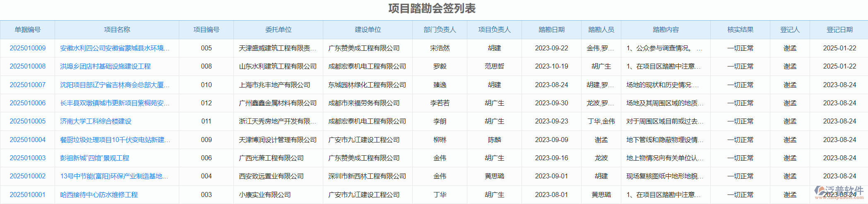
Task: Select survey content 地下管线和隐蔽物埋设情
Action: (x=665, y=140)
